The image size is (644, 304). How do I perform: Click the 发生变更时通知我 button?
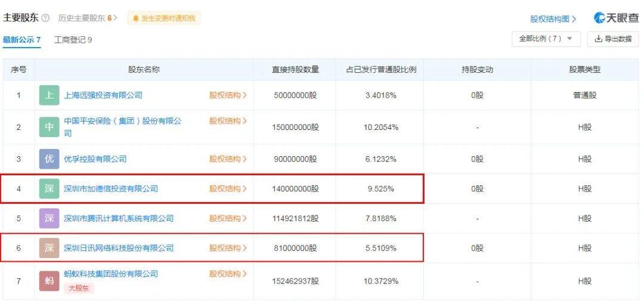pos(164,18)
